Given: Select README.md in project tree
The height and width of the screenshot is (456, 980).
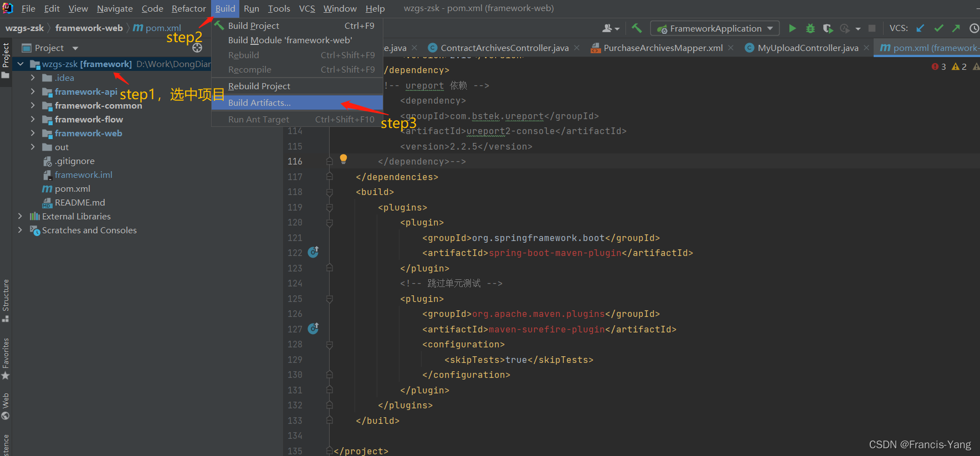Looking at the screenshot, I should [x=80, y=202].
